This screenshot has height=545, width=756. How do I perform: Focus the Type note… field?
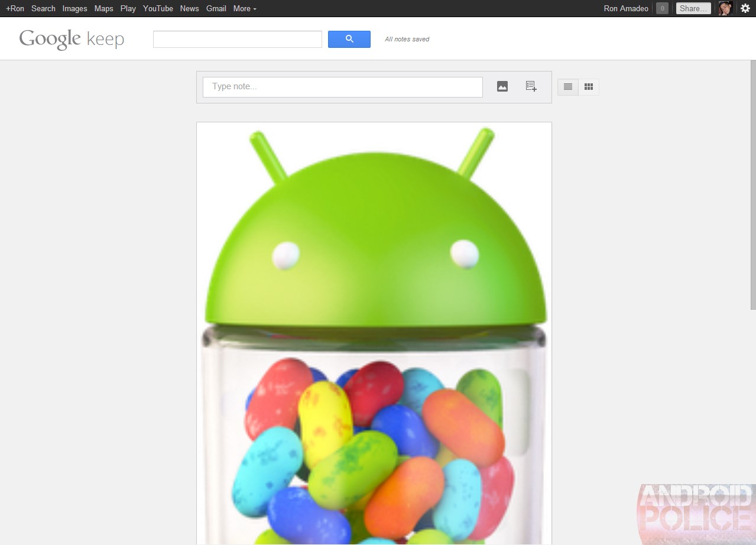(x=342, y=87)
